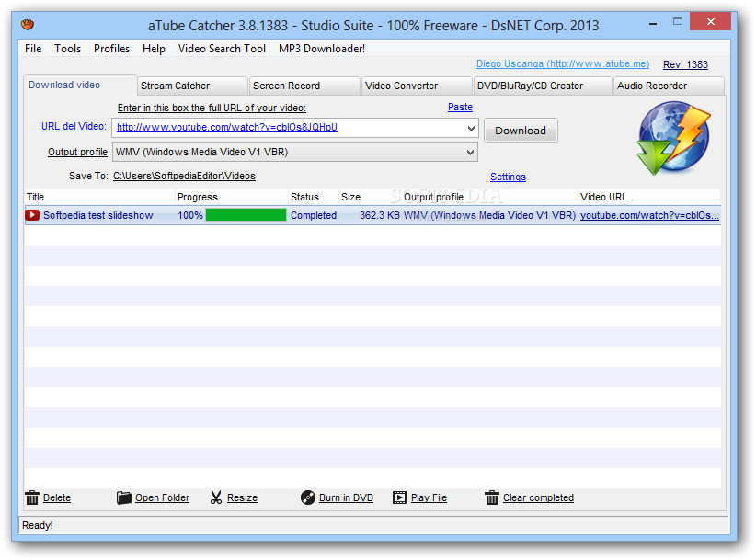
Task: Click the 100% progress bar of the completed download
Action: [246, 215]
